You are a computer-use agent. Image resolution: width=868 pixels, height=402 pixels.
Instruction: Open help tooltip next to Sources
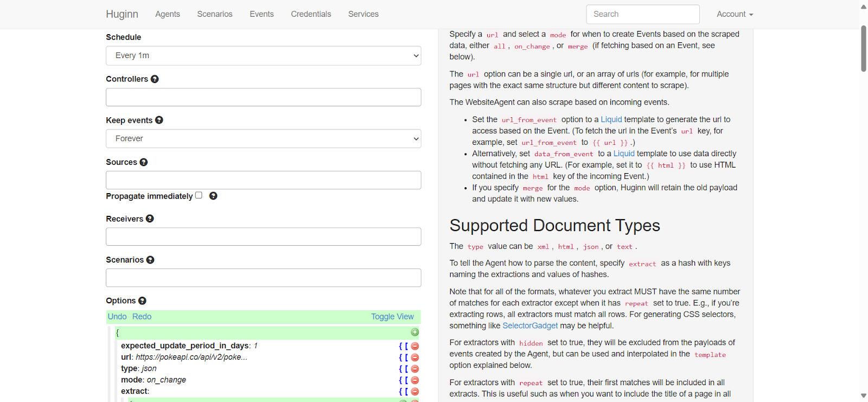[x=144, y=162]
